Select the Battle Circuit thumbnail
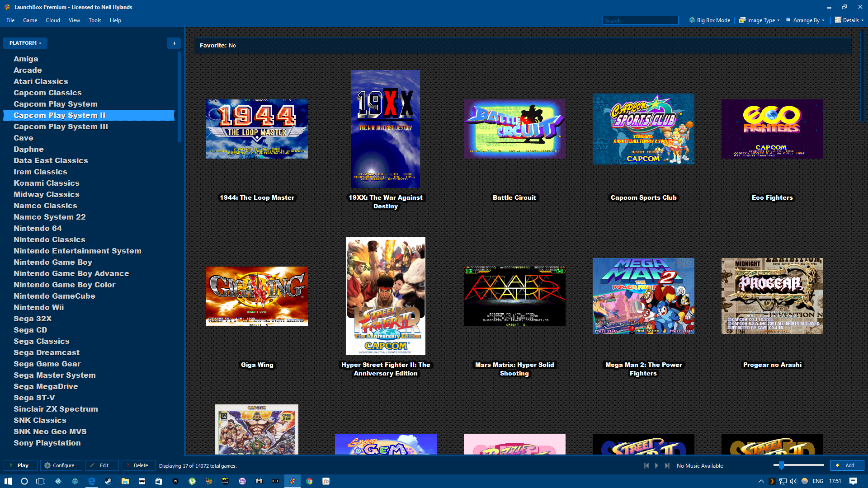 [514, 129]
